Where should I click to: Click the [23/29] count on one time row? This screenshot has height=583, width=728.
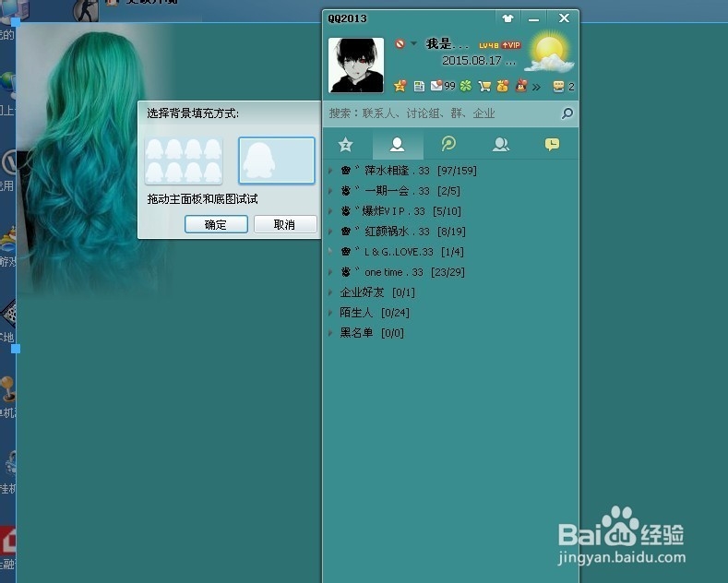click(448, 272)
